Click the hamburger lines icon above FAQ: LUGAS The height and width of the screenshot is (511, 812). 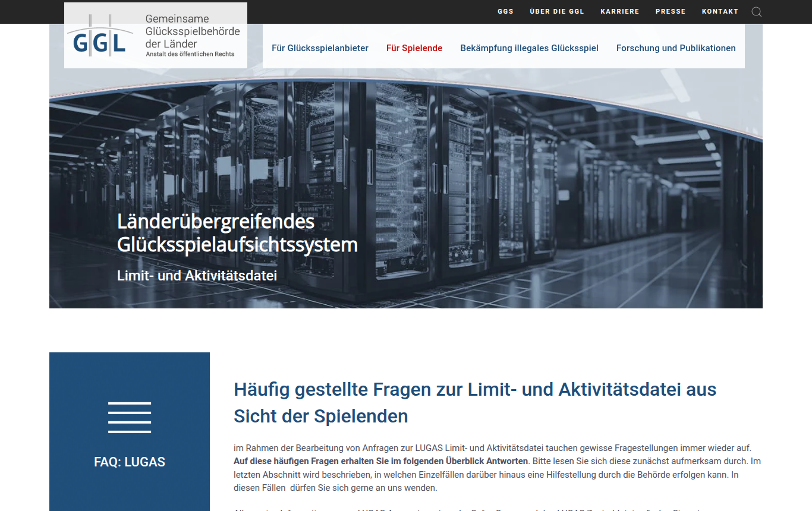click(x=130, y=417)
